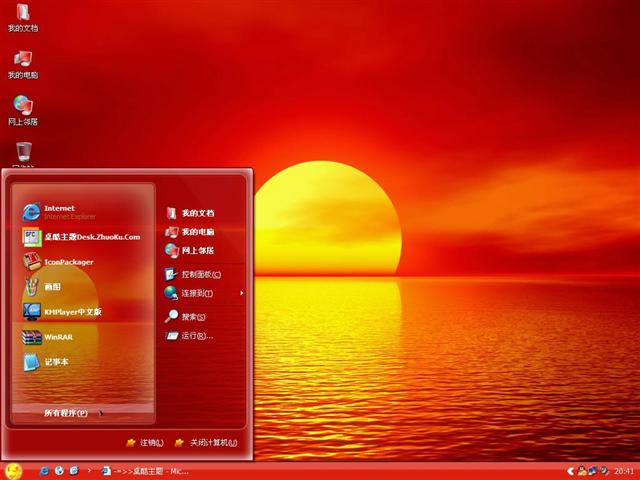Launch Internet Explorer from Quick Launch bar
This screenshot has width=640, height=480.
(x=44, y=471)
